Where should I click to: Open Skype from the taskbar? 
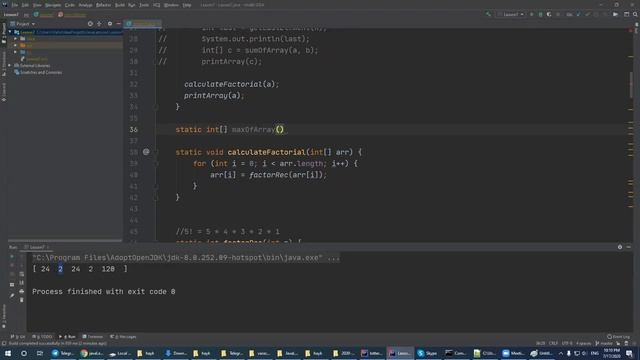coord(427,353)
